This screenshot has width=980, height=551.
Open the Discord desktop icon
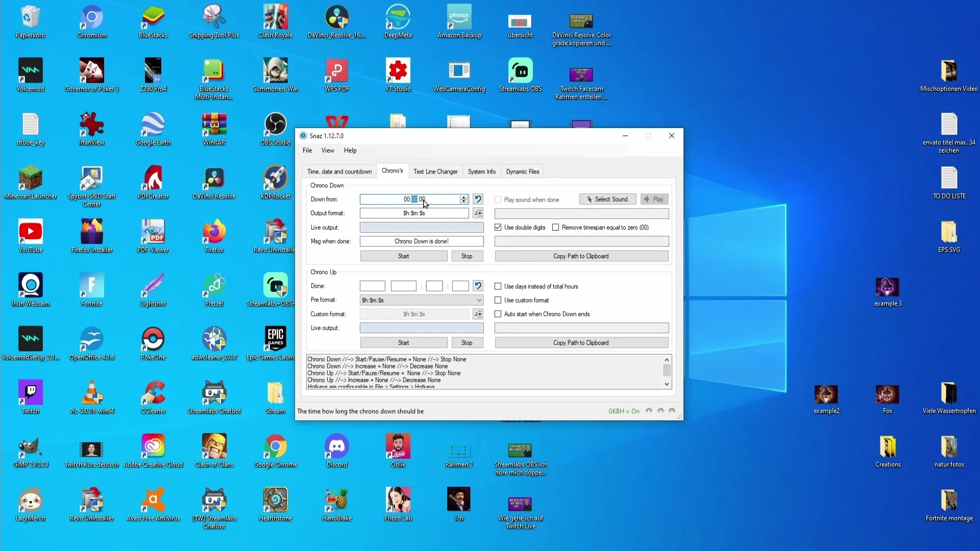(x=336, y=451)
